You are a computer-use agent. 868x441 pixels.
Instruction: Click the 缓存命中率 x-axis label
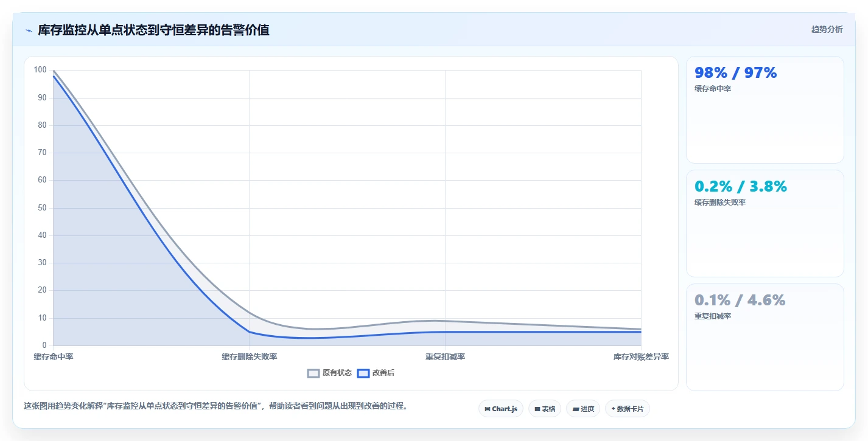click(54, 356)
